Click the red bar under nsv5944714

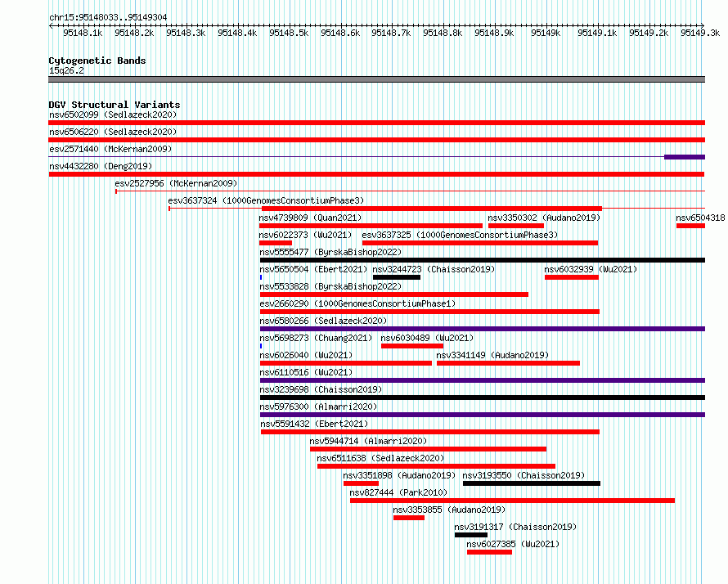point(428,449)
